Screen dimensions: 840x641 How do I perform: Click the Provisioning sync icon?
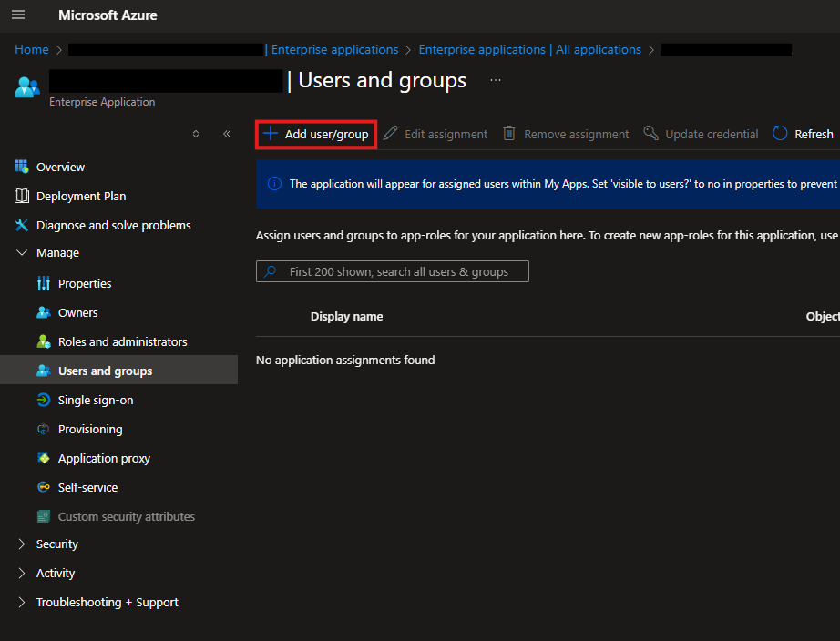pyautogui.click(x=44, y=429)
